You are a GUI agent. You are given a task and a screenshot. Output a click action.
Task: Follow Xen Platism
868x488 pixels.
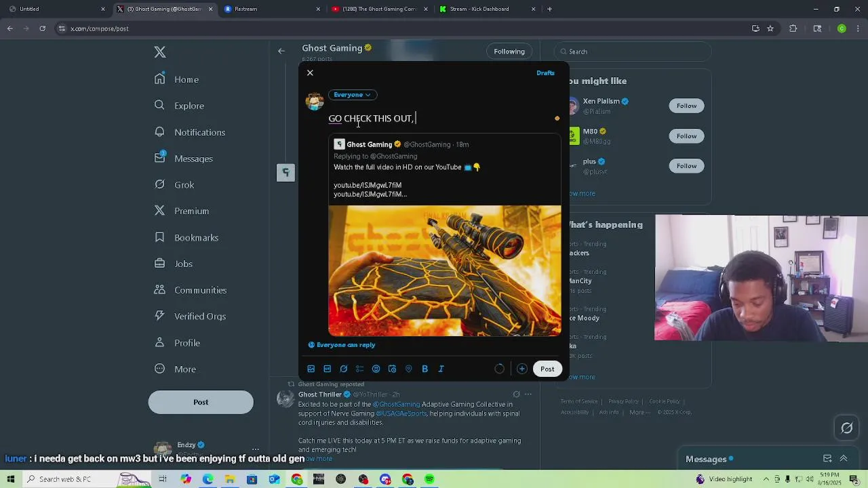(686, 106)
